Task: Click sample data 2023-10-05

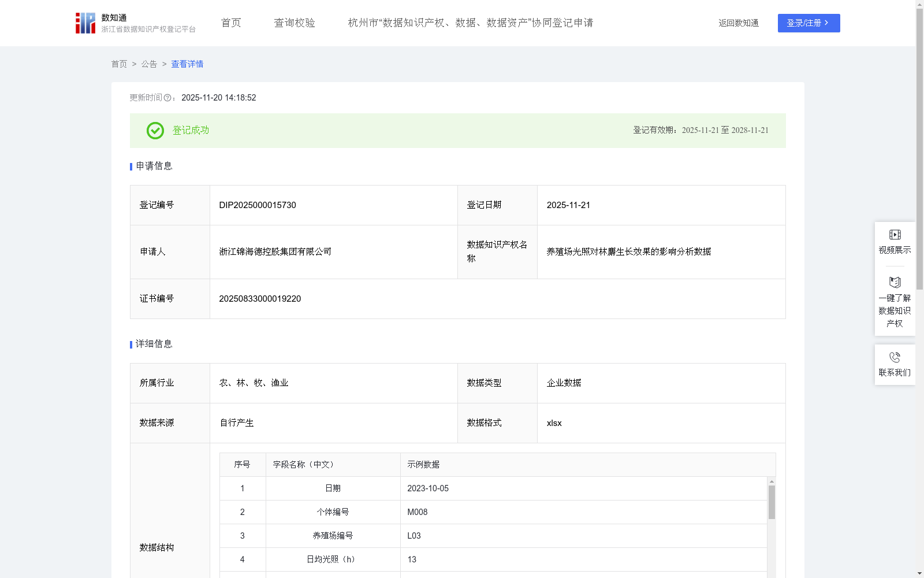Action: (428, 488)
